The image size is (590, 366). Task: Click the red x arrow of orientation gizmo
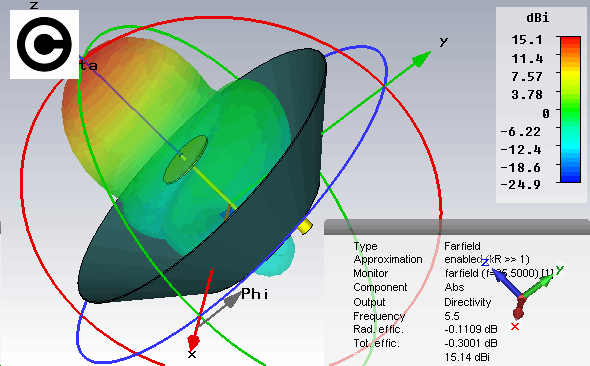[x=519, y=308]
